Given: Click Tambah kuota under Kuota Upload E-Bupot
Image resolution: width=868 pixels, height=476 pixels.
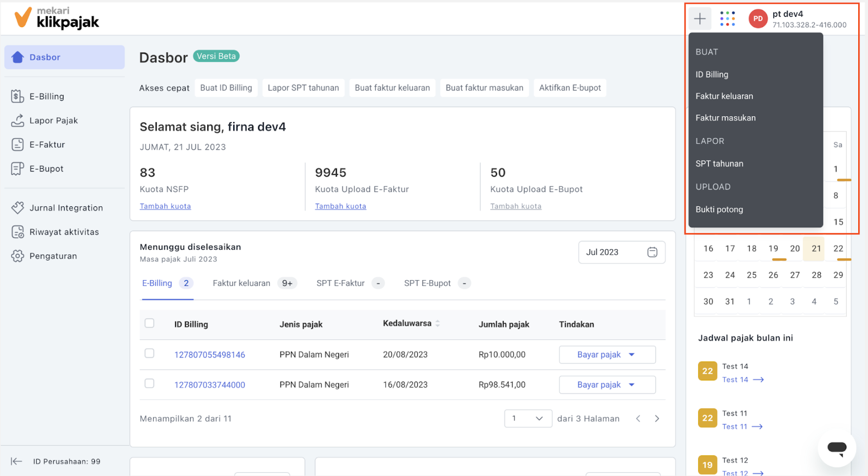Looking at the screenshot, I should pyautogui.click(x=516, y=206).
